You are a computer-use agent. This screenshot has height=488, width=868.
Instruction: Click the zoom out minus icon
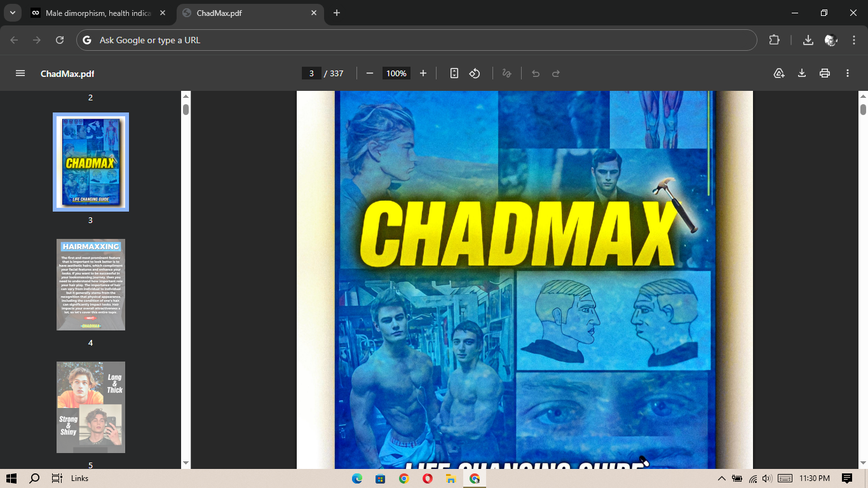click(370, 73)
